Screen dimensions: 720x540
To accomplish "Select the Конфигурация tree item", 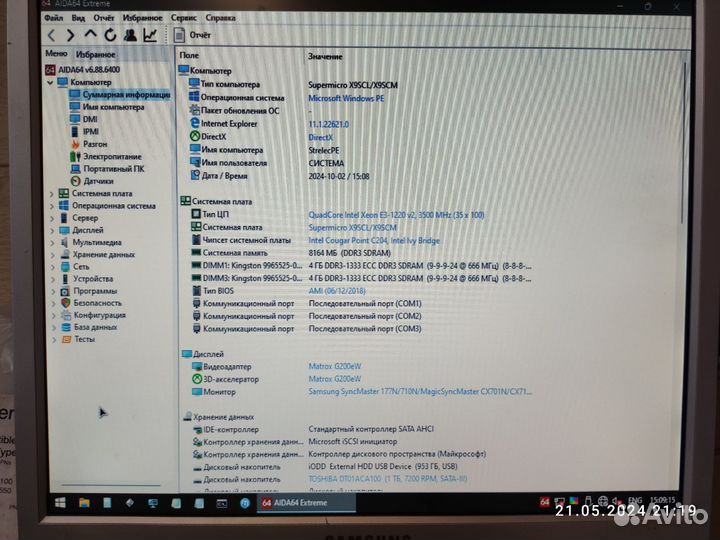I will (94, 315).
